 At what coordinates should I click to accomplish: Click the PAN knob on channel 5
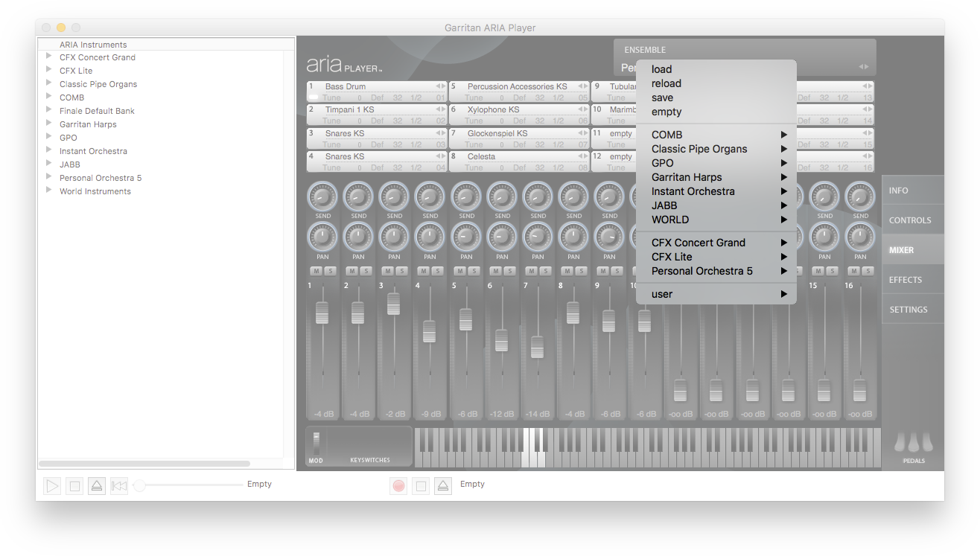click(466, 237)
